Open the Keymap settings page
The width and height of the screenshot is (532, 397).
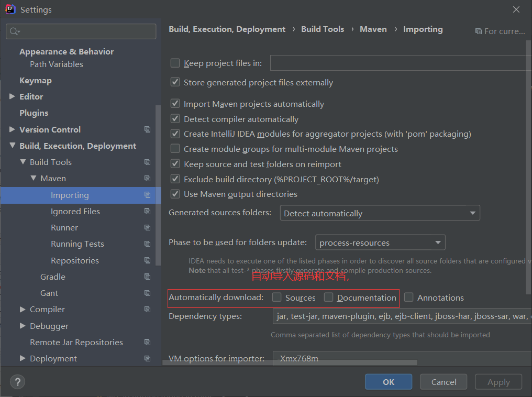pyautogui.click(x=36, y=81)
